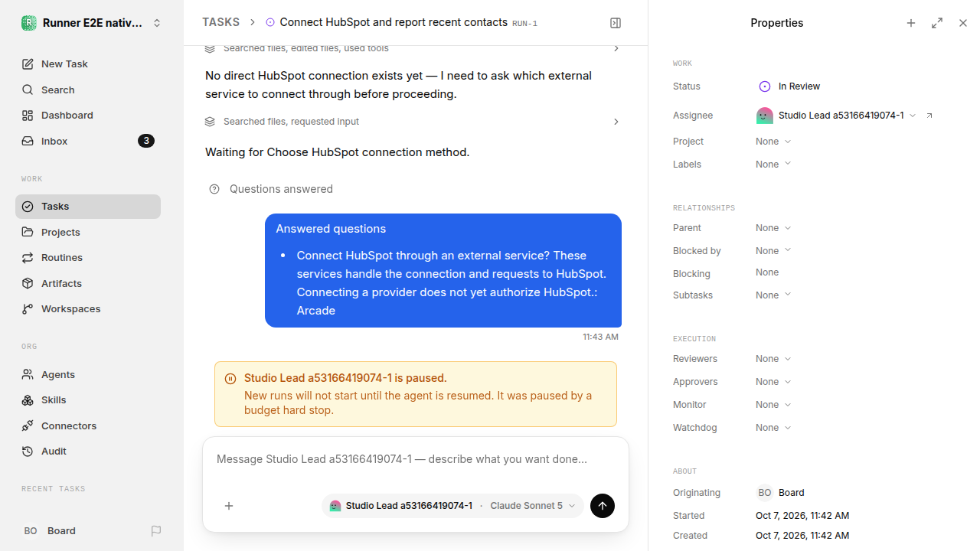980x551 pixels.
Task: Open the agent and Claude Sonnet 5 model selector
Action: [x=452, y=506]
